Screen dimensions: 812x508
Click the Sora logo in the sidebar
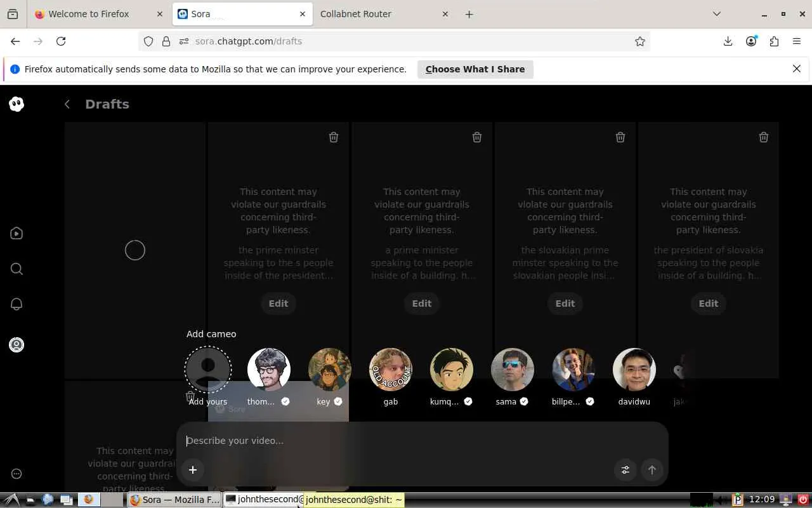(16, 104)
